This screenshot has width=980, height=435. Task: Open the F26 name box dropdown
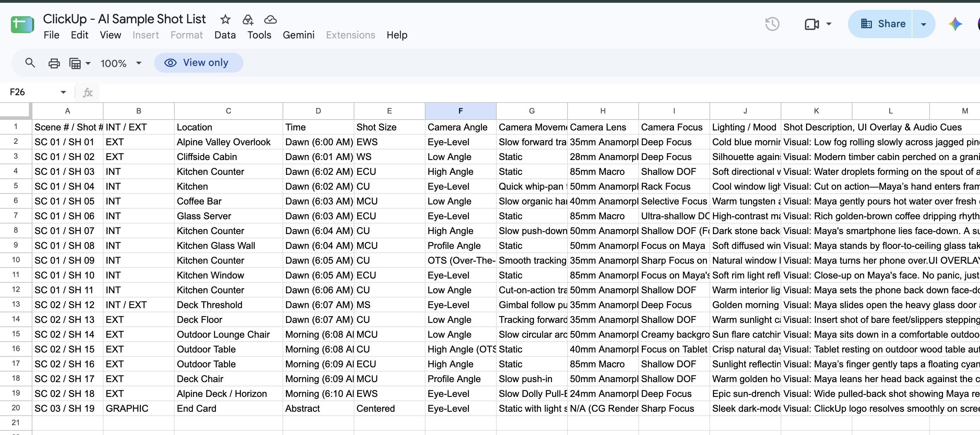tap(63, 92)
